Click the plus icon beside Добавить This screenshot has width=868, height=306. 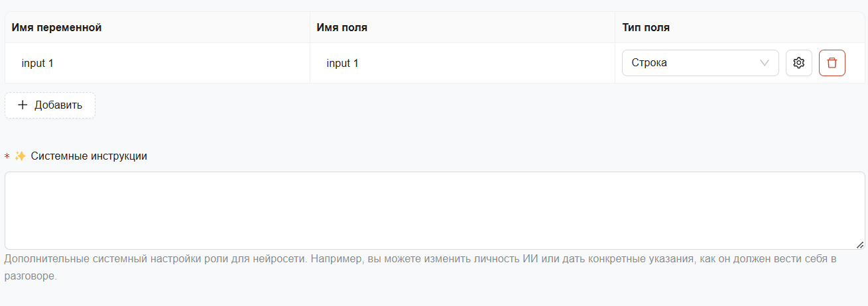click(x=23, y=105)
